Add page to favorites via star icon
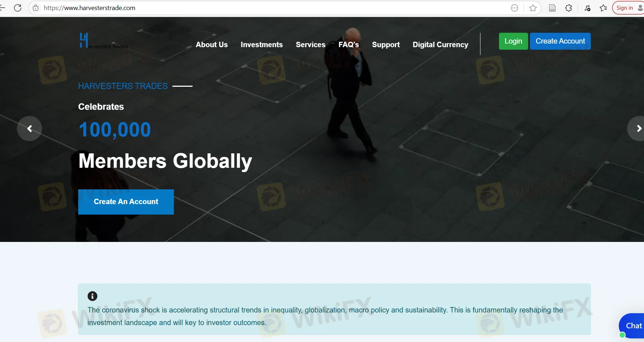Image resolution: width=644 pixels, height=342 pixels. tap(533, 8)
